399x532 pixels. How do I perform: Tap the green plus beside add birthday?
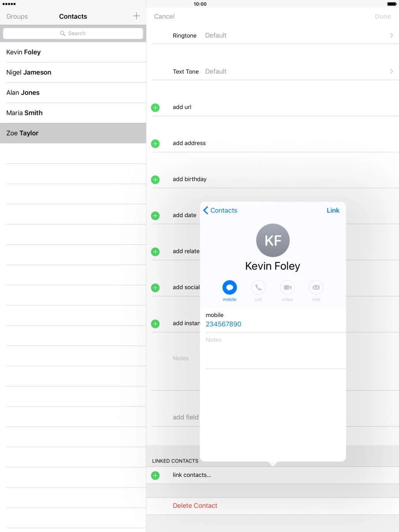tap(155, 180)
